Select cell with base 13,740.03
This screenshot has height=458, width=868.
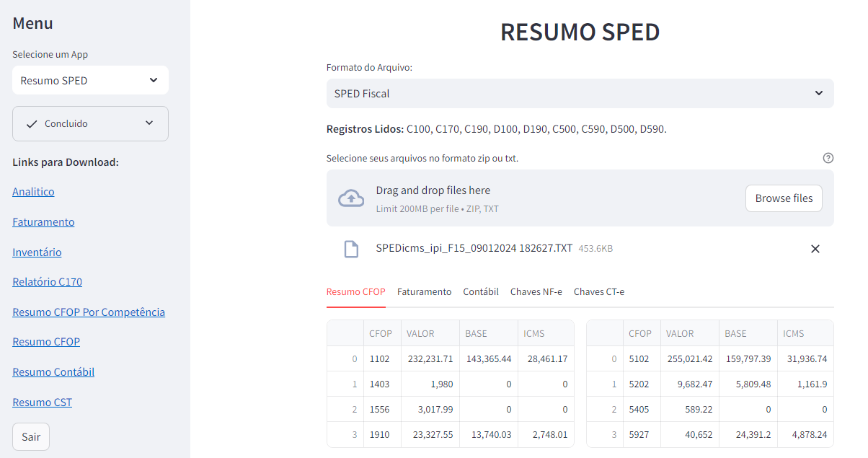tap(489, 434)
